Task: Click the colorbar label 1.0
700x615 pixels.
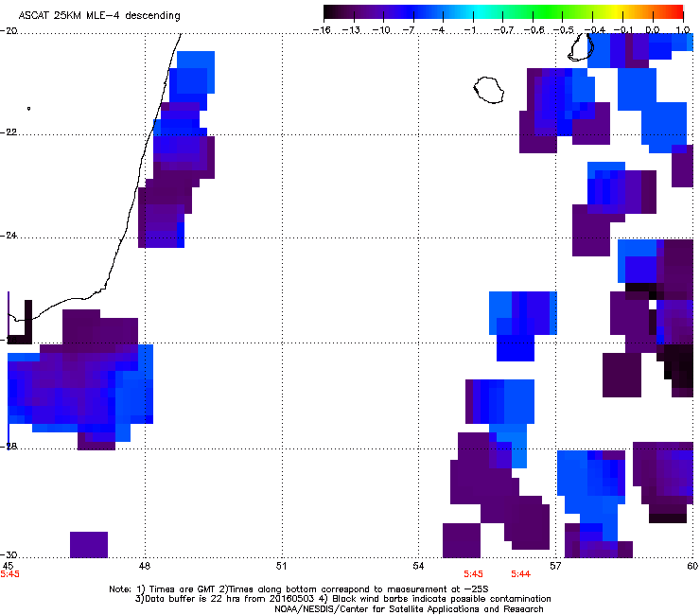Action: pyautogui.click(x=683, y=30)
